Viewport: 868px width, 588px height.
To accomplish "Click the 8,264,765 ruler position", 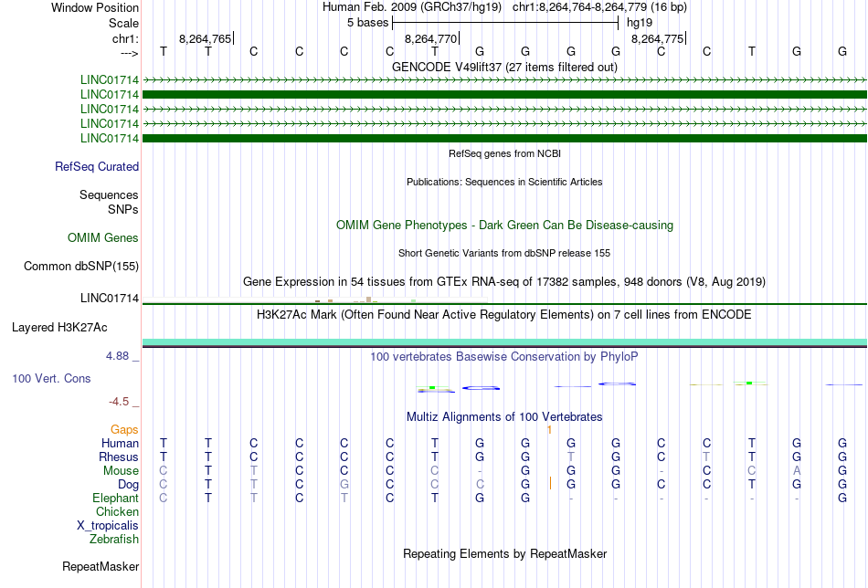I will point(205,38).
